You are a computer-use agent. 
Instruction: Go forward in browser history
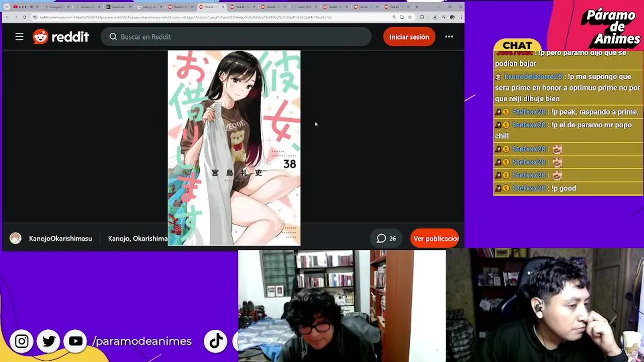coord(16,17)
